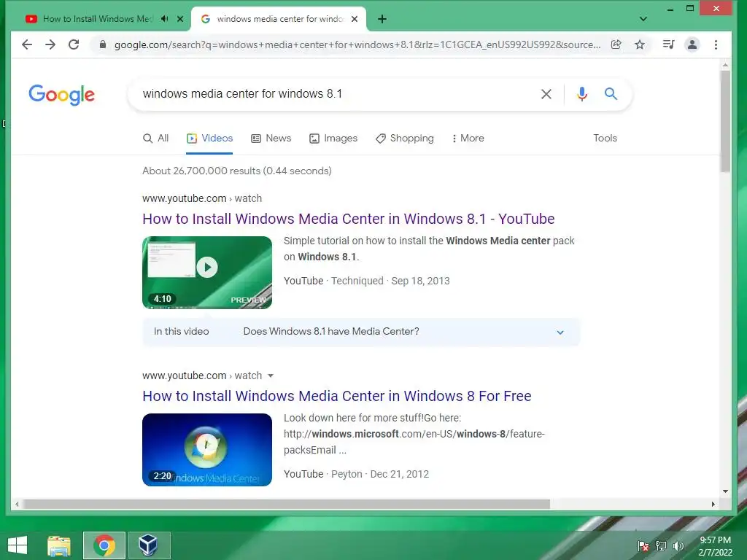Open the Chrome three-dot menu
This screenshot has height=560, width=747.
click(x=716, y=44)
